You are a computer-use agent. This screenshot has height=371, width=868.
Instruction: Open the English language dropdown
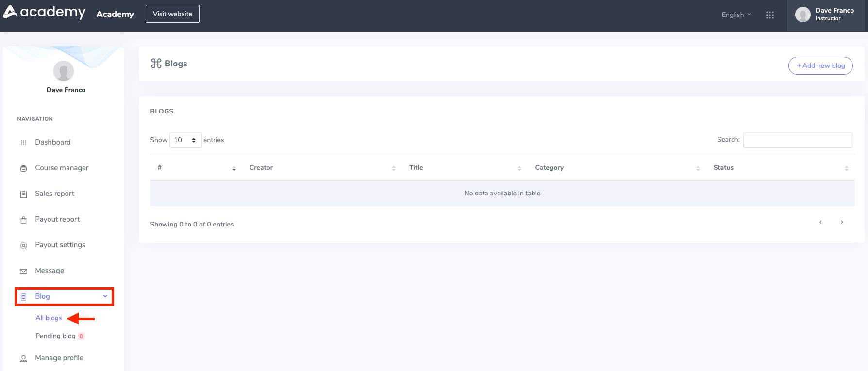[x=736, y=15]
